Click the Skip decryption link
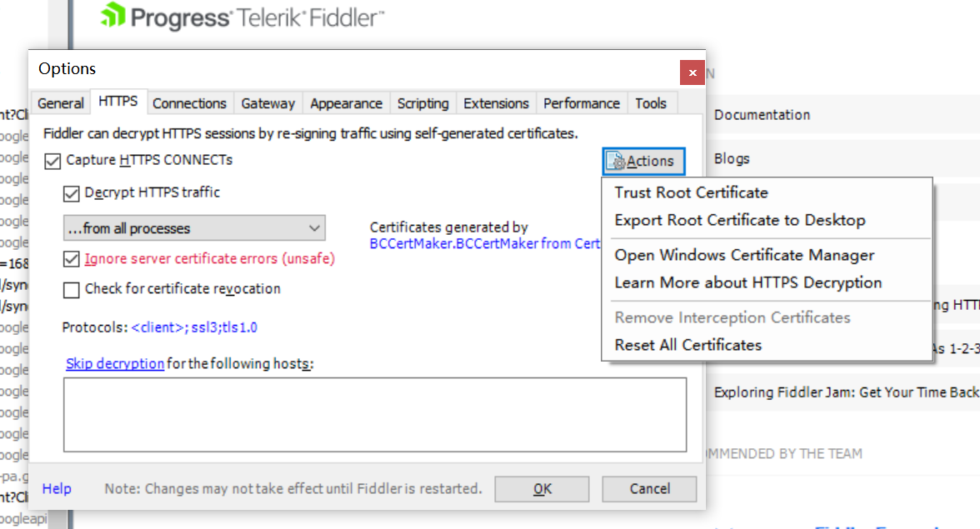The height and width of the screenshot is (529, 980). click(x=115, y=363)
